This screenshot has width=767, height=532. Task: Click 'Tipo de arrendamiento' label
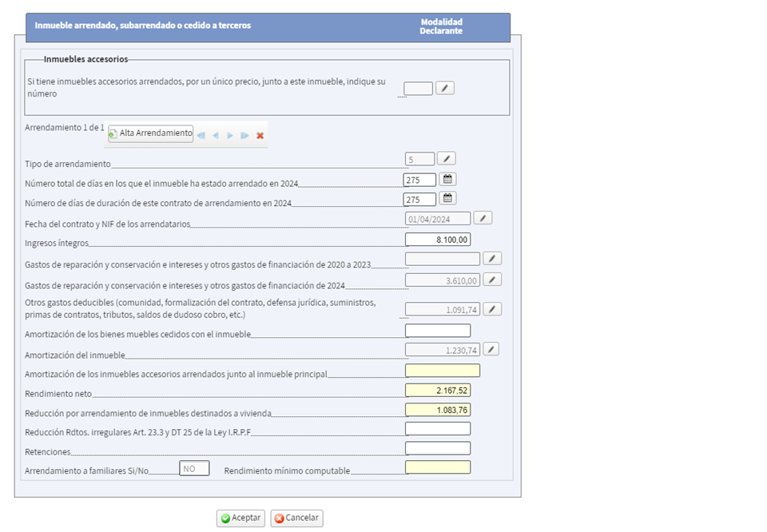67,164
